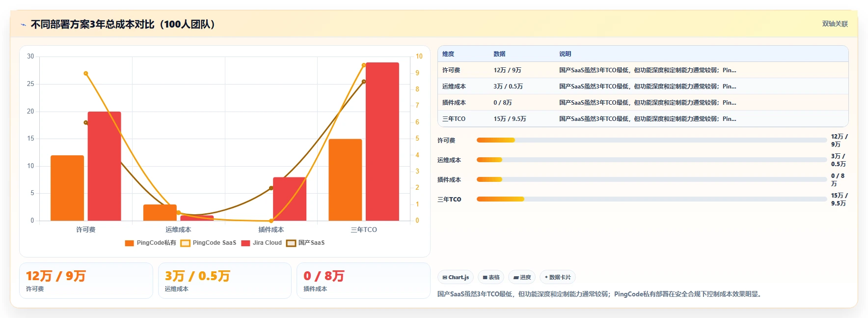Click the 数据卡片 tag button
The height and width of the screenshot is (318, 868).
[x=557, y=277]
